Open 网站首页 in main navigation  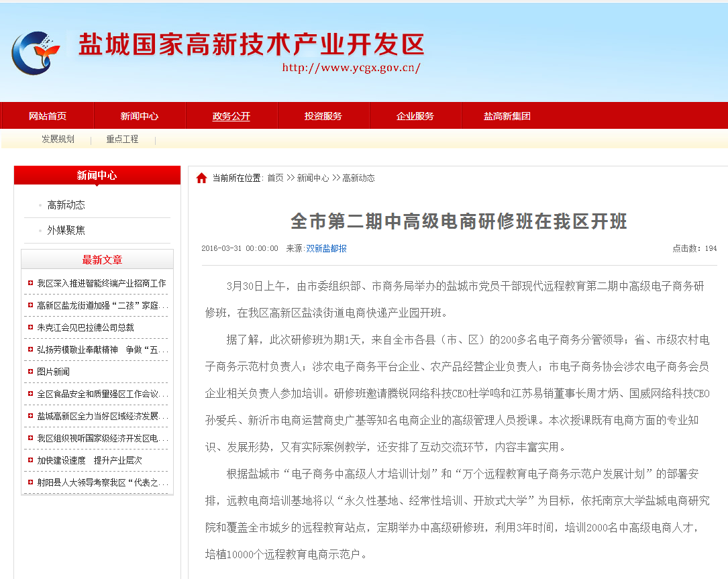click(48, 116)
